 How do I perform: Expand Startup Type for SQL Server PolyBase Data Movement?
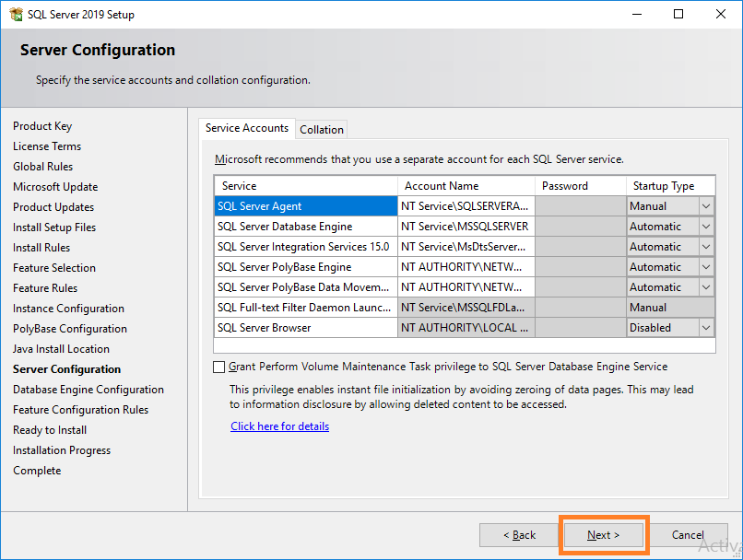click(x=706, y=287)
